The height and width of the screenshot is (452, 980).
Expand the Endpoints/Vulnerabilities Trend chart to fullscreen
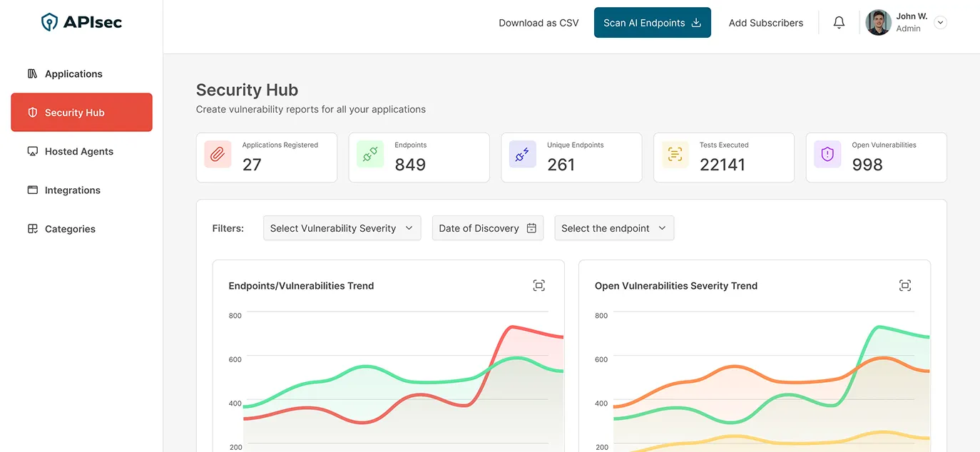point(539,284)
